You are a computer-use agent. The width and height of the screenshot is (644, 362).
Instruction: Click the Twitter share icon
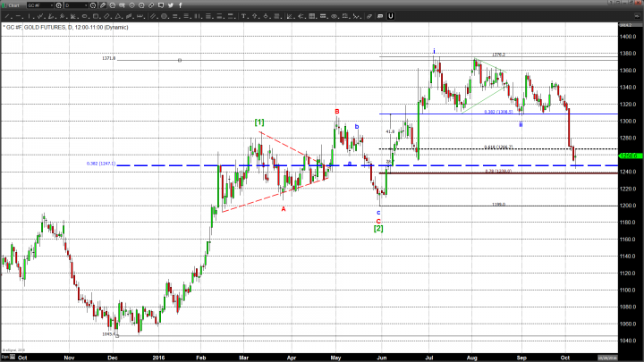pos(171,5)
